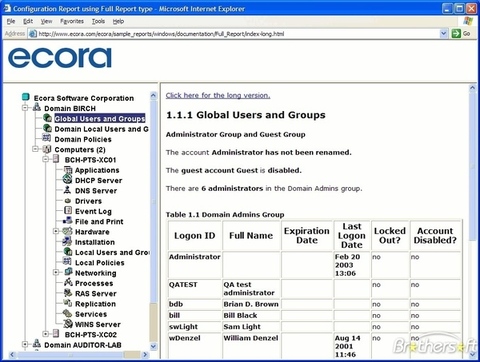Select Domain Local Users and Groups item
Image resolution: width=480 pixels, height=362 pixels.
101,129
